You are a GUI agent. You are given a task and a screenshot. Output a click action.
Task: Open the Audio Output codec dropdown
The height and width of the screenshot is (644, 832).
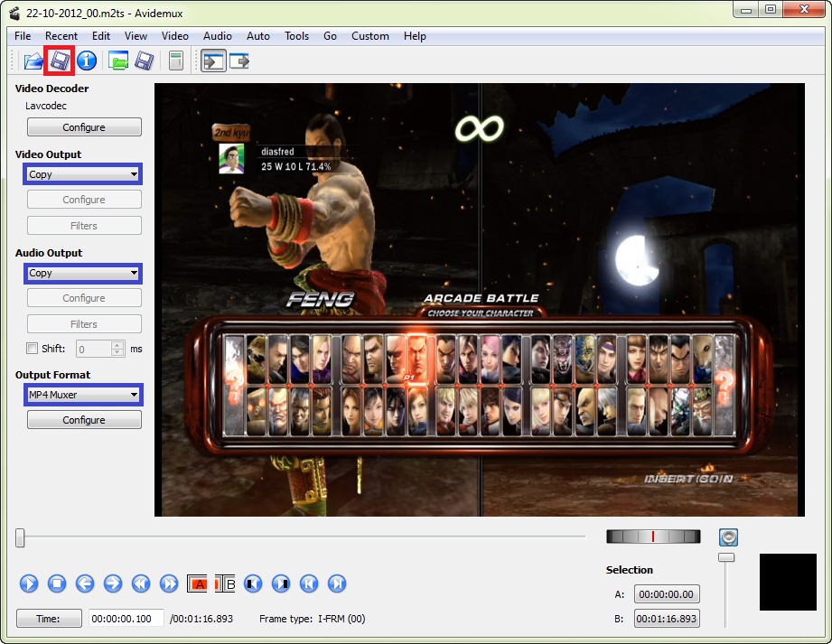[83, 273]
